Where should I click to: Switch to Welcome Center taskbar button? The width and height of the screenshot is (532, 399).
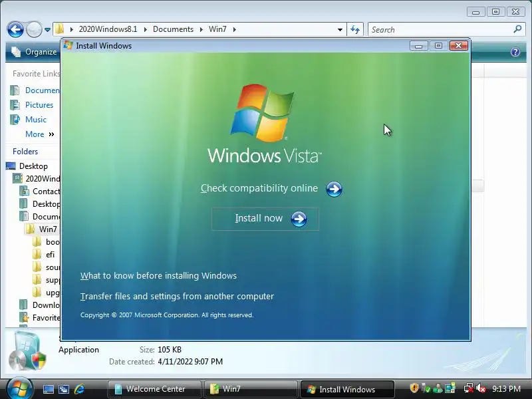click(154, 389)
